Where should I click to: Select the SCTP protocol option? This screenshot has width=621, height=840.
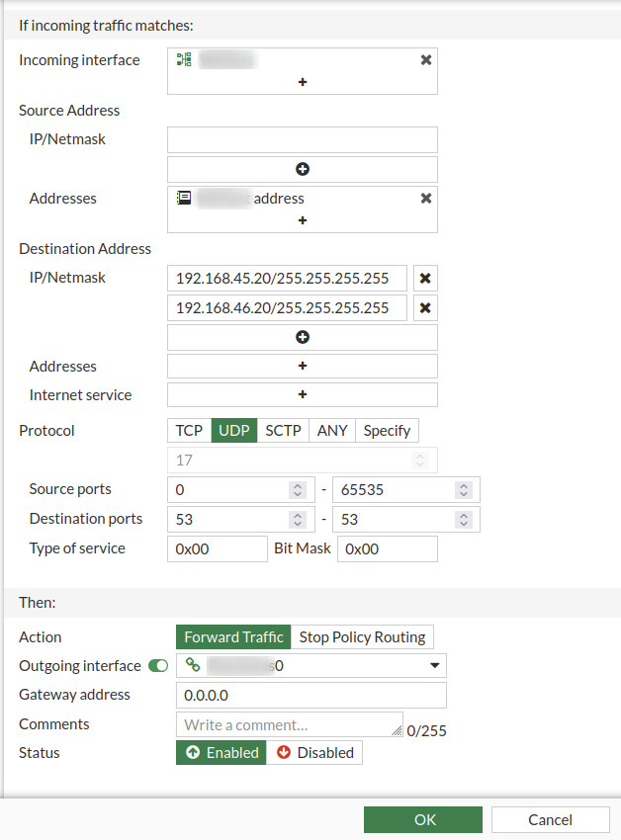click(x=283, y=430)
